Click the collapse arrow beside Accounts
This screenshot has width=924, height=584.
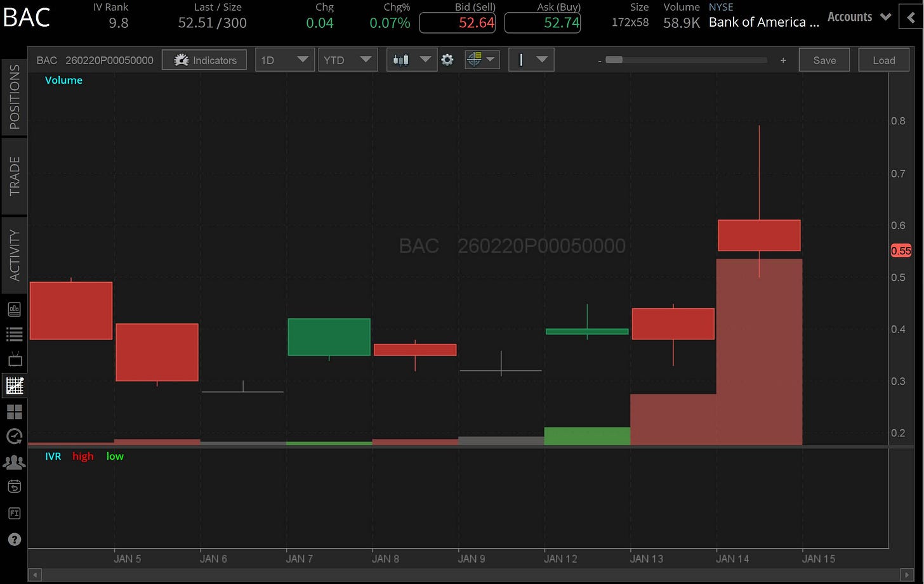point(911,17)
